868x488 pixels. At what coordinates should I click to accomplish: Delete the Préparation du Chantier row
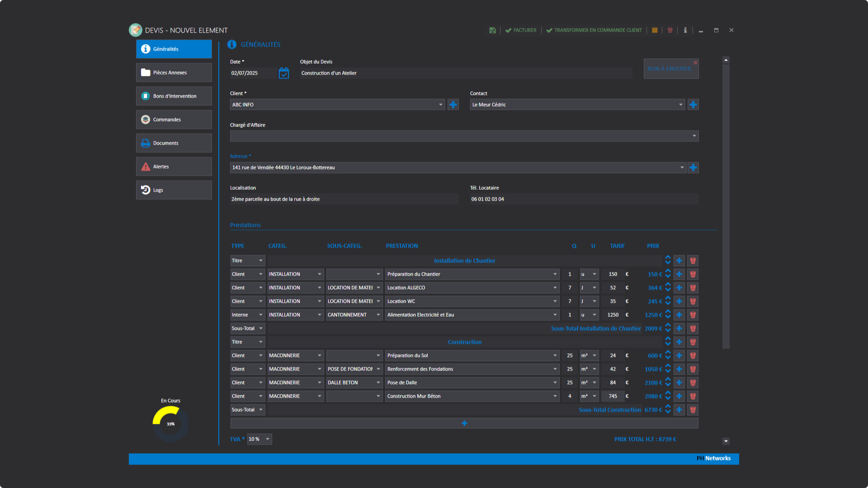tap(693, 274)
